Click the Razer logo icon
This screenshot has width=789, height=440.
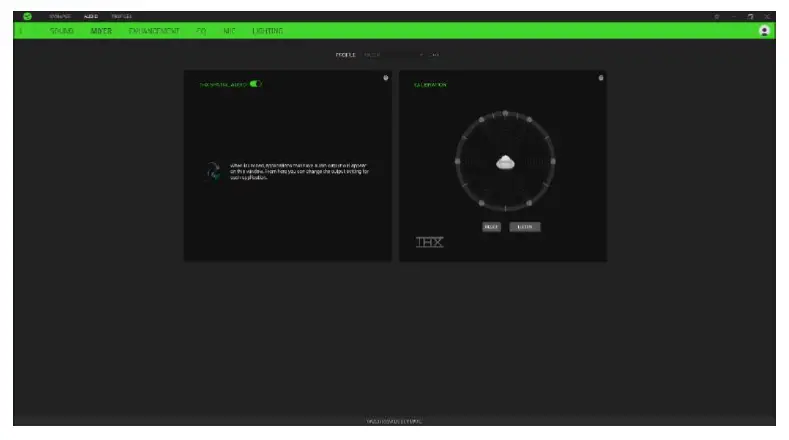point(27,17)
